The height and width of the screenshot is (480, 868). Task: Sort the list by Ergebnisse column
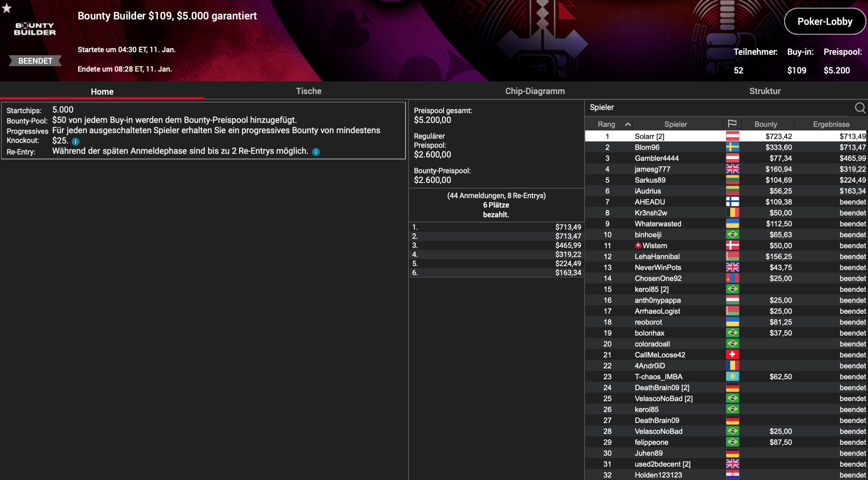click(x=831, y=124)
